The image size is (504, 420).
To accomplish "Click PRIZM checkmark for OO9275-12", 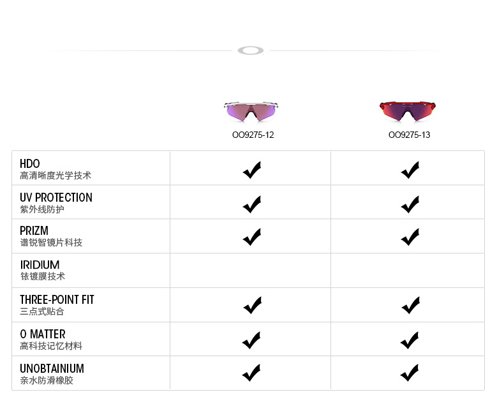I will 252,237.
